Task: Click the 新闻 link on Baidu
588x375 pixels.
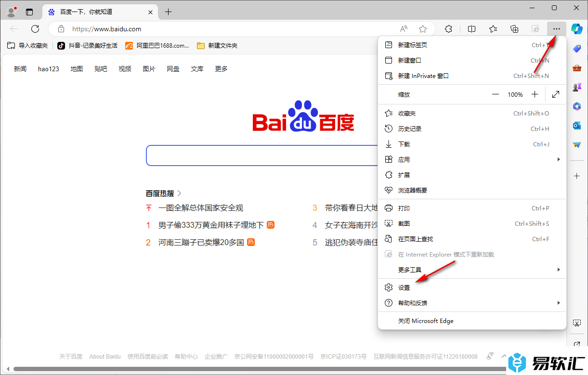Action: 20,69
